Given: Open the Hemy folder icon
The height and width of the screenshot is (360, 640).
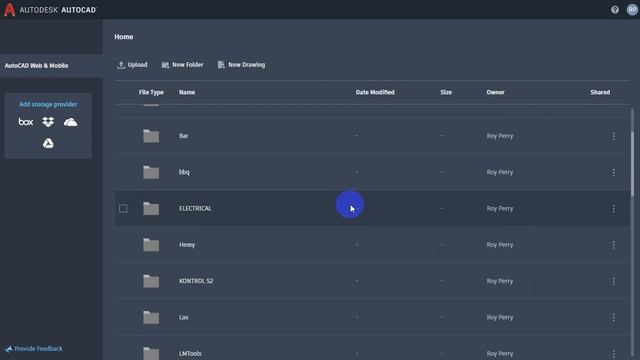Looking at the screenshot, I should 151,245.
